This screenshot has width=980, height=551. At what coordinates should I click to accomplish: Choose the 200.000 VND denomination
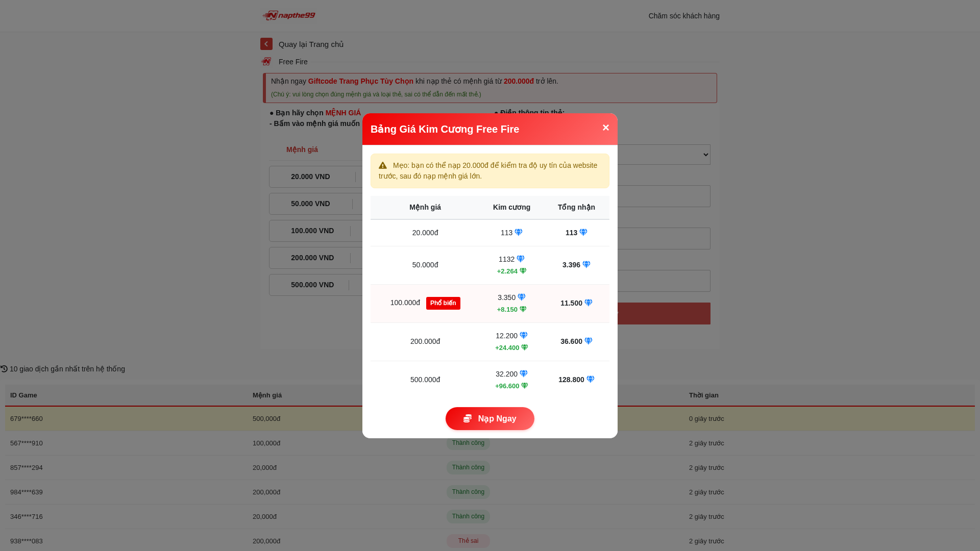click(x=315, y=258)
